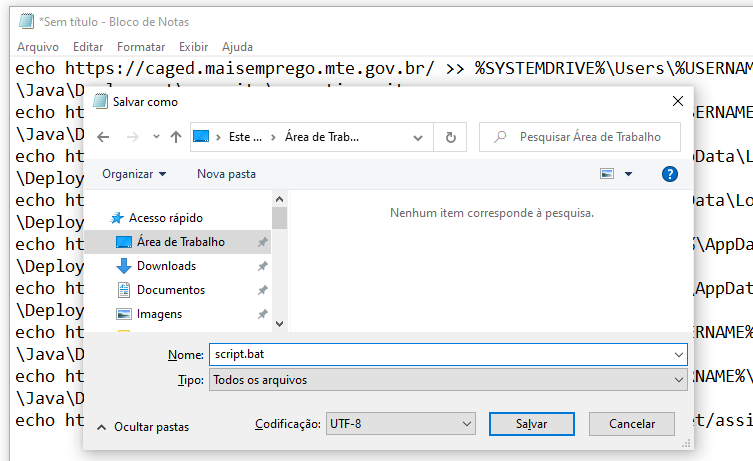Open the Arquivo menu
This screenshot has height=461, width=753.
38,47
